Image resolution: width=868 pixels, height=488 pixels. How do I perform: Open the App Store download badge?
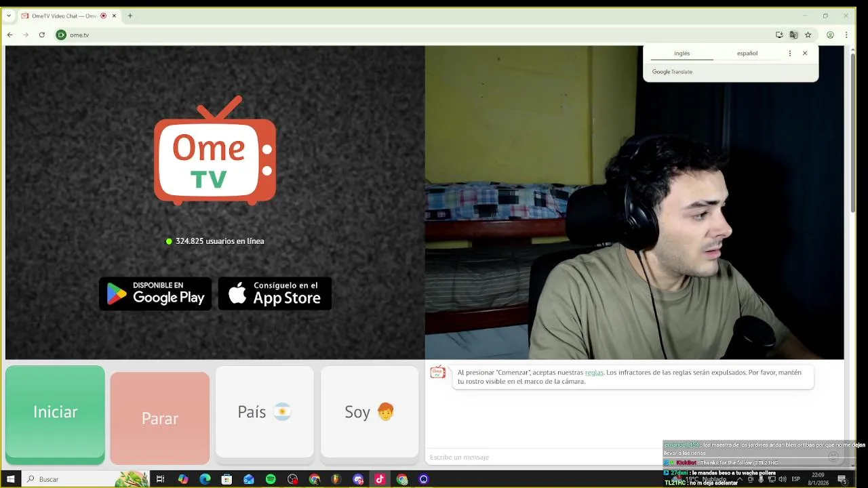pos(275,293)
